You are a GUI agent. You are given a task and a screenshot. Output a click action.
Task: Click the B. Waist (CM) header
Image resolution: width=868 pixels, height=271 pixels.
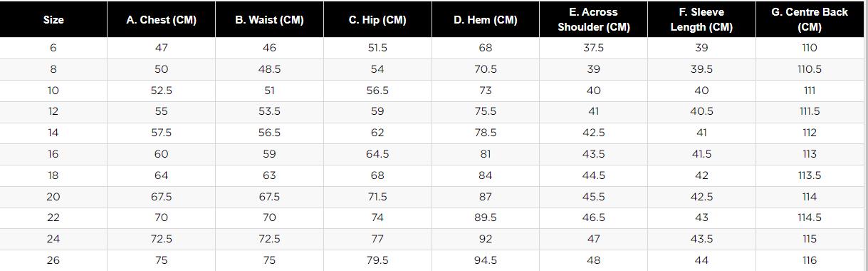coord(269,20)
